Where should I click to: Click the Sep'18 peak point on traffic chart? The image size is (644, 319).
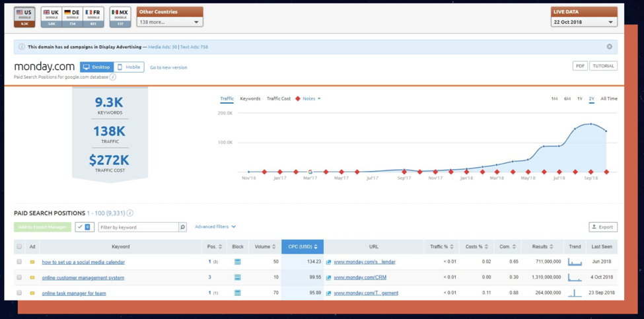point(590,124)
